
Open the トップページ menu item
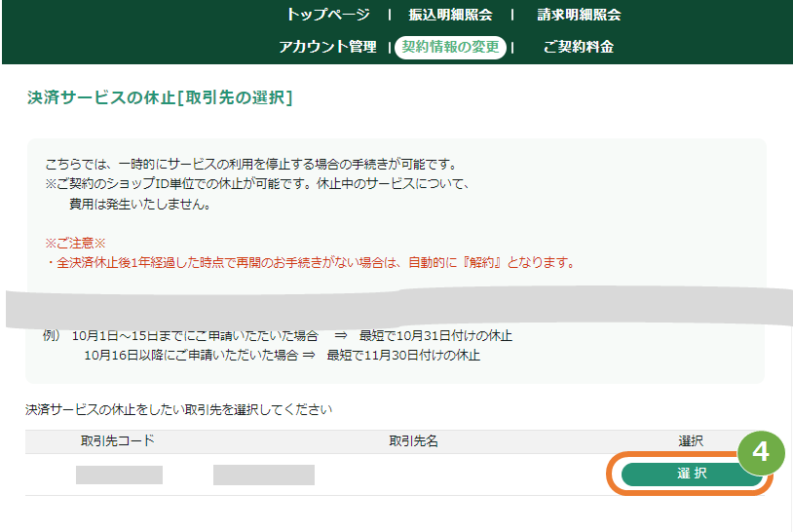(328, 15)
